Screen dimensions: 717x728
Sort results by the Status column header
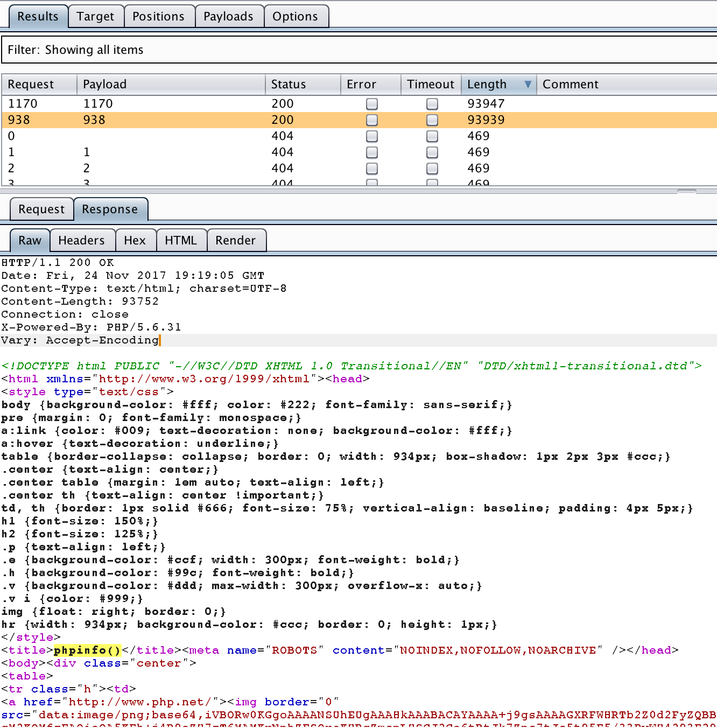click(289, 84)
